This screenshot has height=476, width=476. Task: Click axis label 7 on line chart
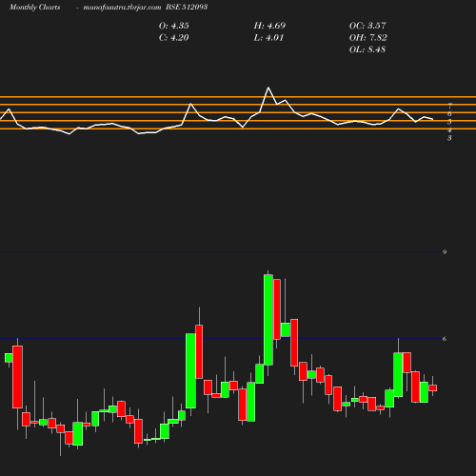449,106
